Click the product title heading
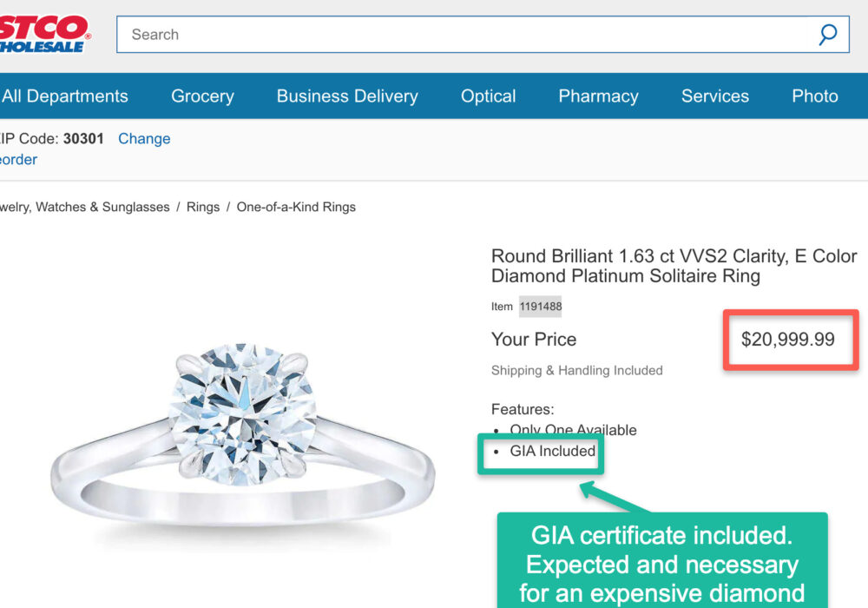This screenshot has width=868, height=608. coord(674,267)
